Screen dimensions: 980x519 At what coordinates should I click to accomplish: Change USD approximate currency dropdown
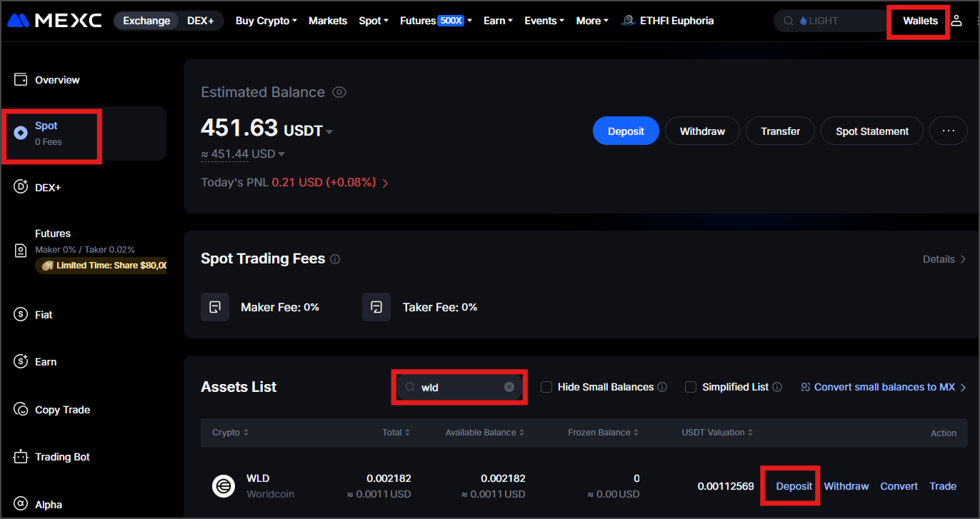(x=281, y=154)
